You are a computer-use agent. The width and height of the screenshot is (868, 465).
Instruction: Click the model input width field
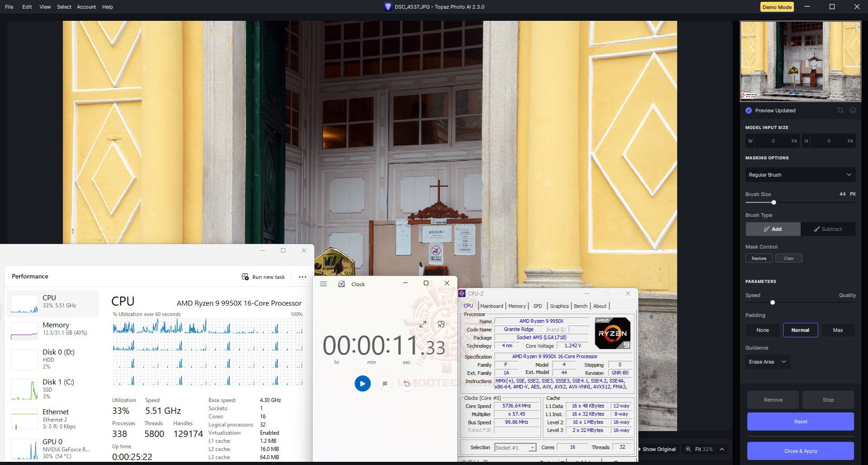tap(773, 141)
